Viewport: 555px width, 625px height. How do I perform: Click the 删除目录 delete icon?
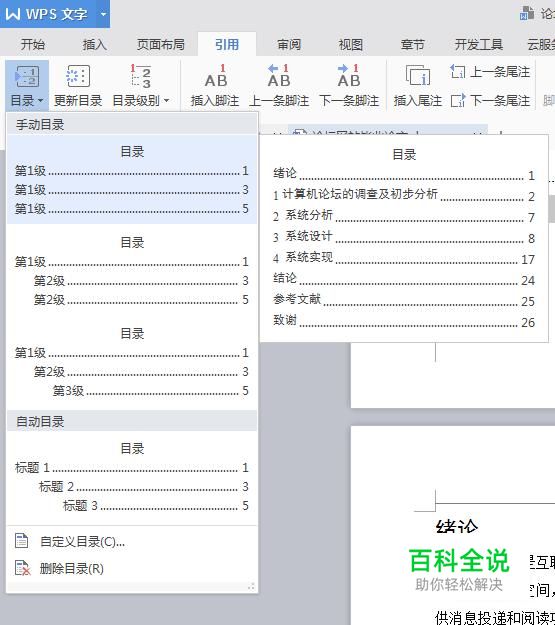click(x=22, y=568)
